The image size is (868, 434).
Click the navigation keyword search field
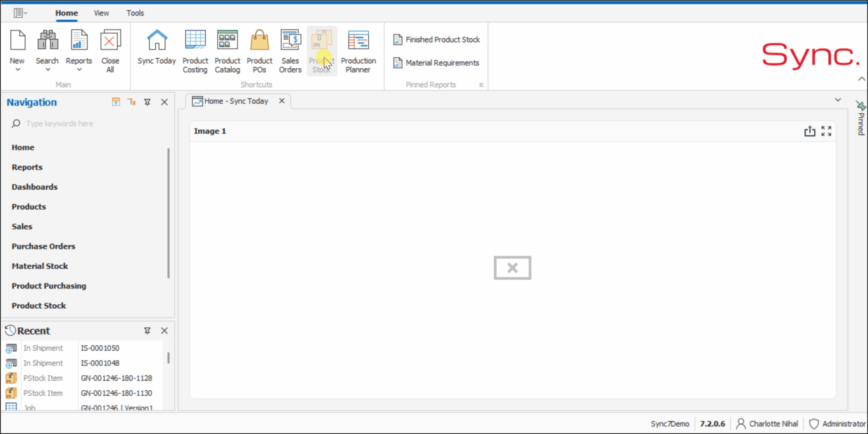[89, 123]
